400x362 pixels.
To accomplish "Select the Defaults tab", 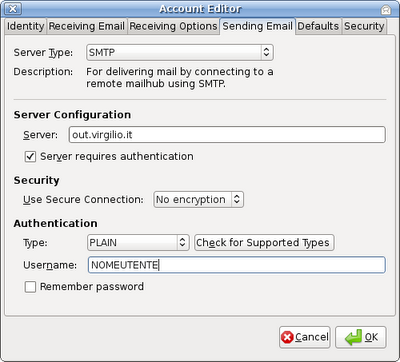I will tap(318, 26).
